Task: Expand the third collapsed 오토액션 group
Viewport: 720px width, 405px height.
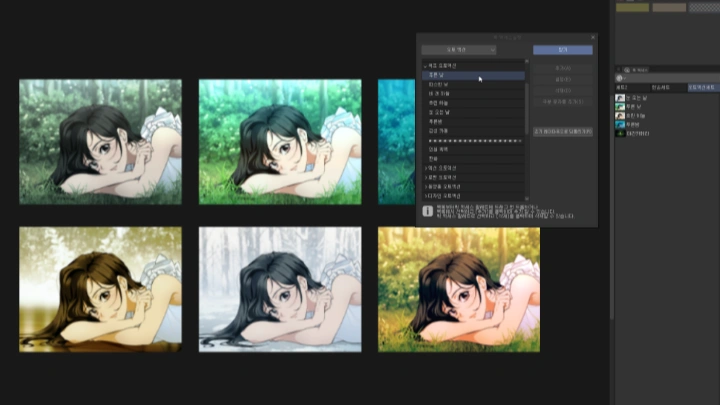Action: pyautogui.click(x=425, y=187)
